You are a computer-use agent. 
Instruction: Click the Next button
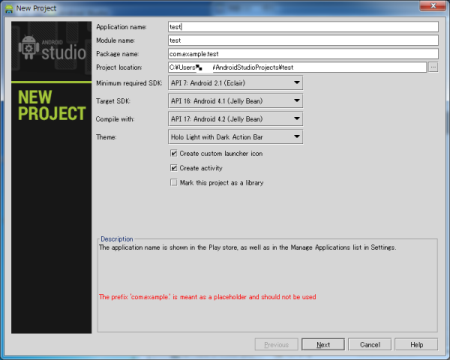pyautogui.click(x=323, y=345)
